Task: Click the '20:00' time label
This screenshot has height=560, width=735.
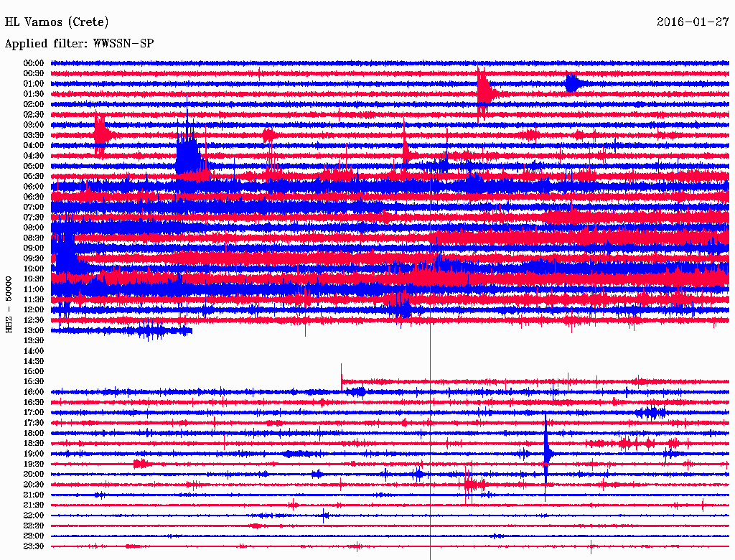Action: point(34,475)
